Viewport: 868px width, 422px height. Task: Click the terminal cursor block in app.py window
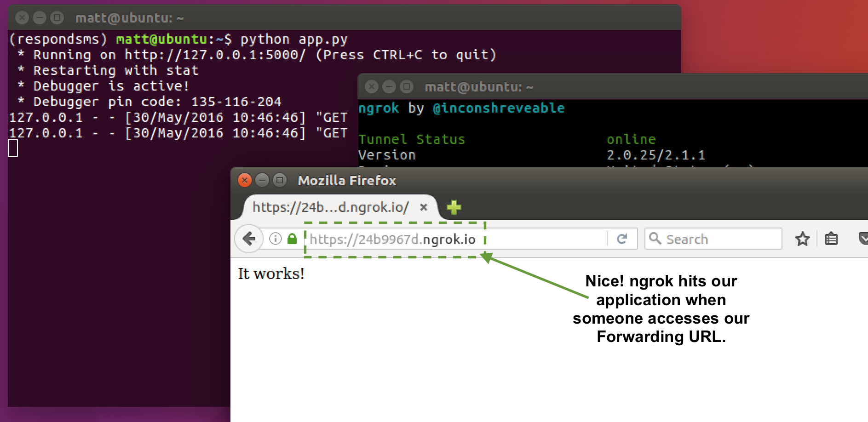(x=13, y=148)
